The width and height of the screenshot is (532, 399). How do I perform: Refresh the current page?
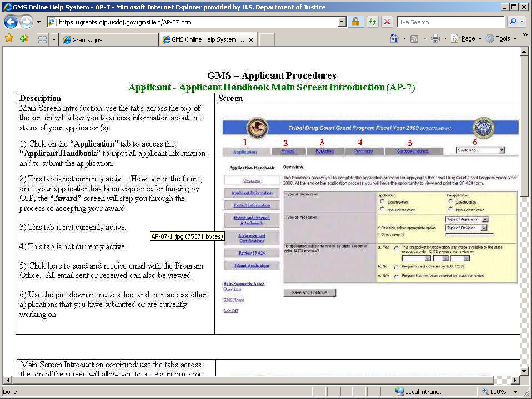[x=372, y=22]
